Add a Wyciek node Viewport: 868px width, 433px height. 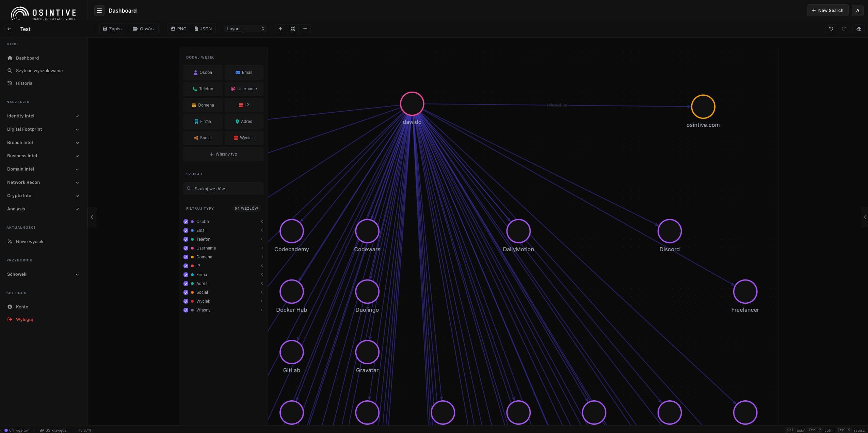pos(244,138)
